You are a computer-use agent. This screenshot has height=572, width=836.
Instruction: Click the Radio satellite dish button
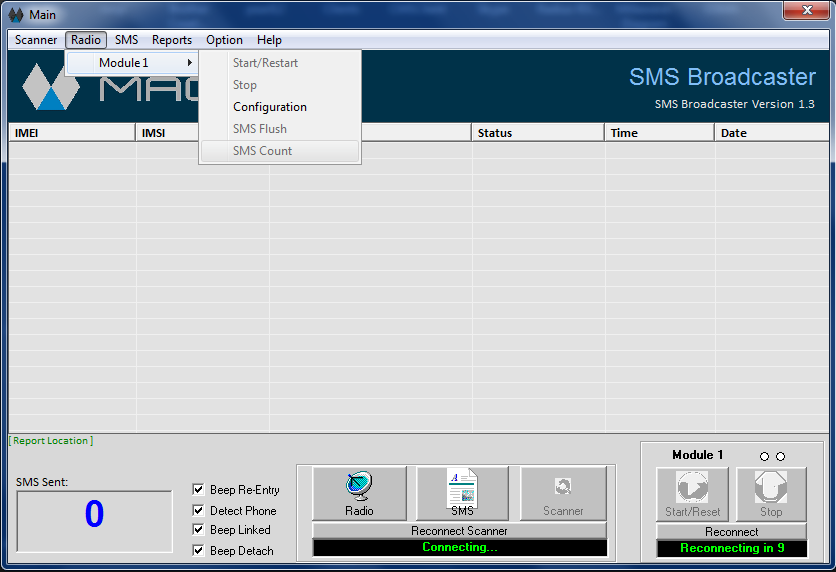point(359,493)
